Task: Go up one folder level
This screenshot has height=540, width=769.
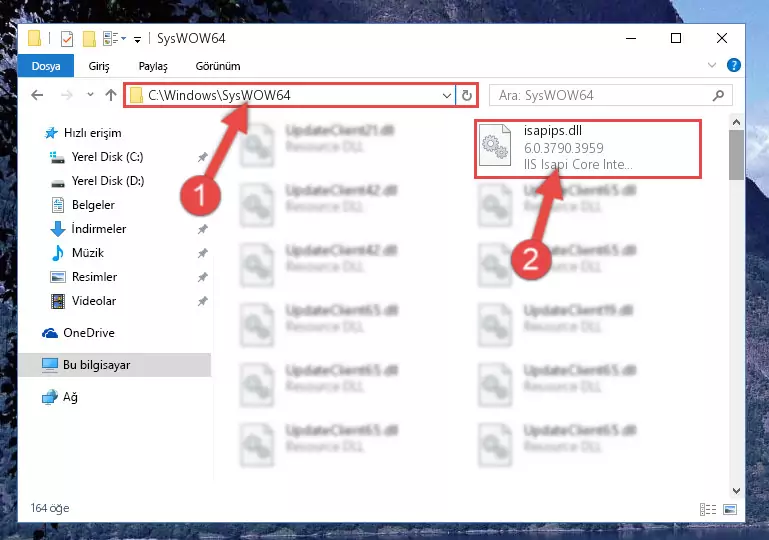Action: click(111, 95)
